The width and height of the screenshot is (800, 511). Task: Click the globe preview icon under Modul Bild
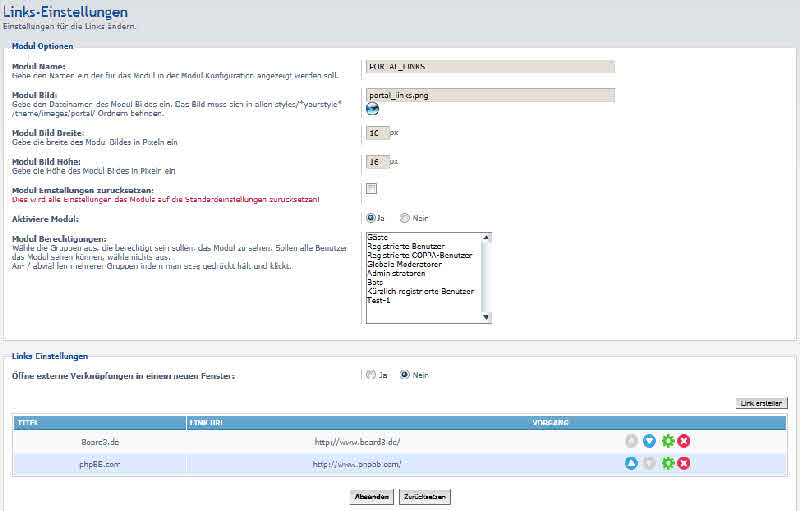tap(372, 109)
